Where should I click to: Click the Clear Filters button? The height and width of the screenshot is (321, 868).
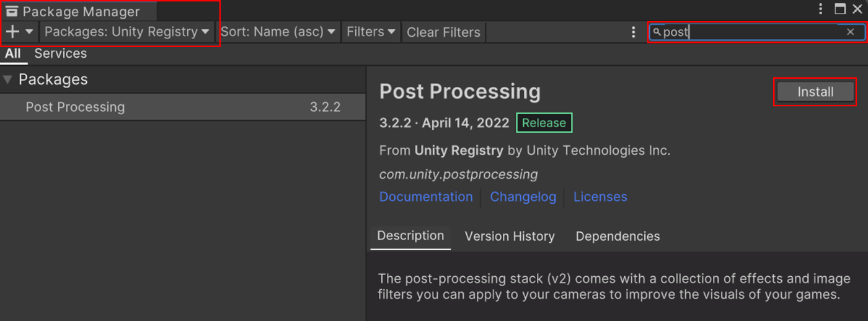443,32
